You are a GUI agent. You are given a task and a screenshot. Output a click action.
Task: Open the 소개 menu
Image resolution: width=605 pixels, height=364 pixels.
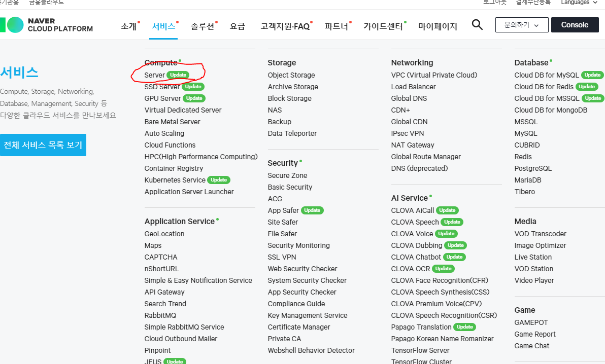pos(128,26)
